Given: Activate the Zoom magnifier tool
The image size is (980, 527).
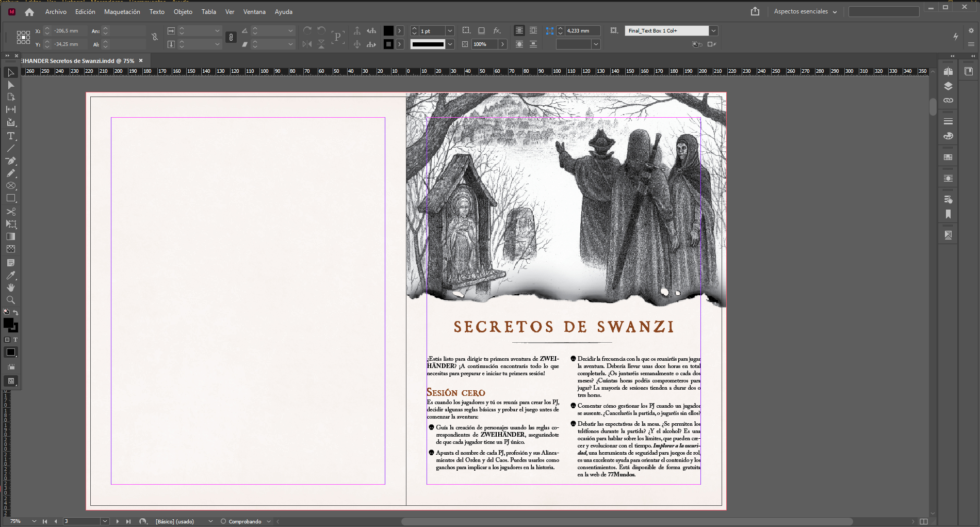Looking at the screenshot, I should pos(10,300).
